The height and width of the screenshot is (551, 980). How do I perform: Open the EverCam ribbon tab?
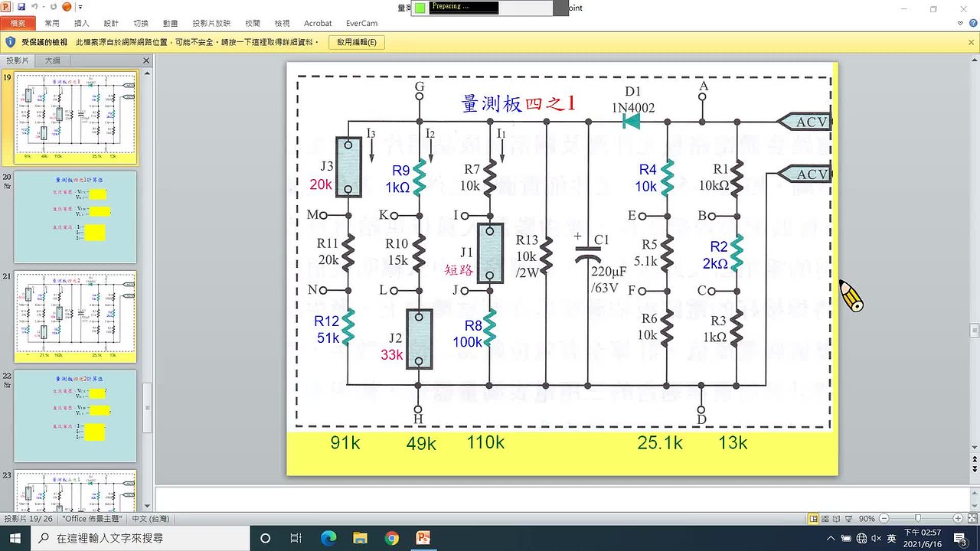coord(362,24)
